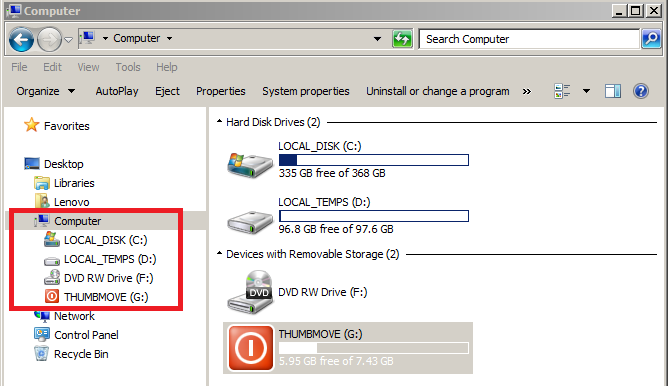
Task: Collapse Devices with Removable Storage group
Action: point(219,253)
